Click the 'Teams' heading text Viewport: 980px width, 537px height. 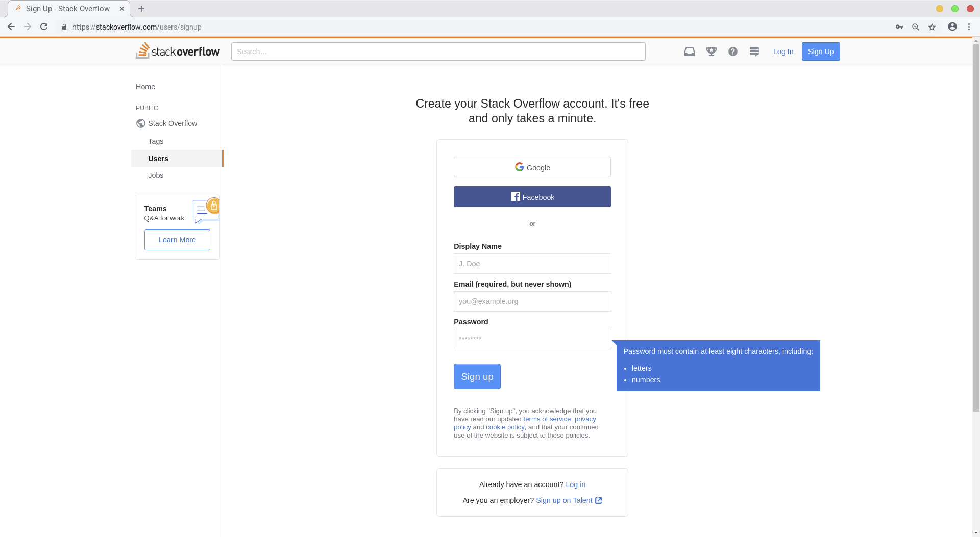coord(155,209)
